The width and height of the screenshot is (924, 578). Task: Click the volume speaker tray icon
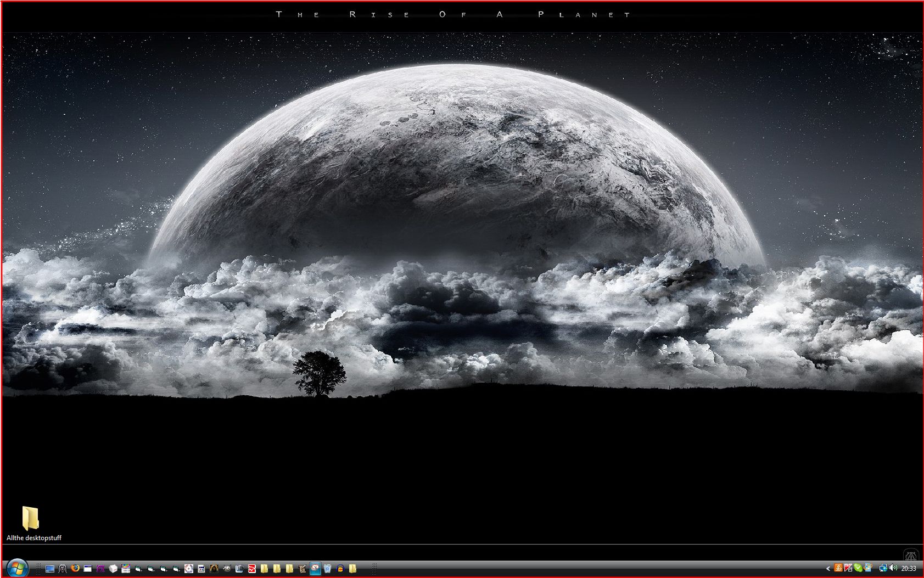[893, 568]
